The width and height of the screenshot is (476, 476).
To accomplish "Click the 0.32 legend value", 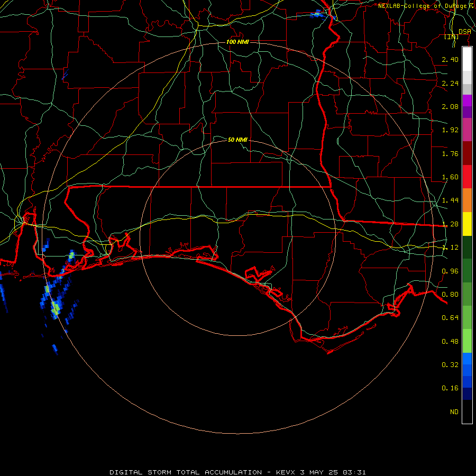I will [450, 365].
